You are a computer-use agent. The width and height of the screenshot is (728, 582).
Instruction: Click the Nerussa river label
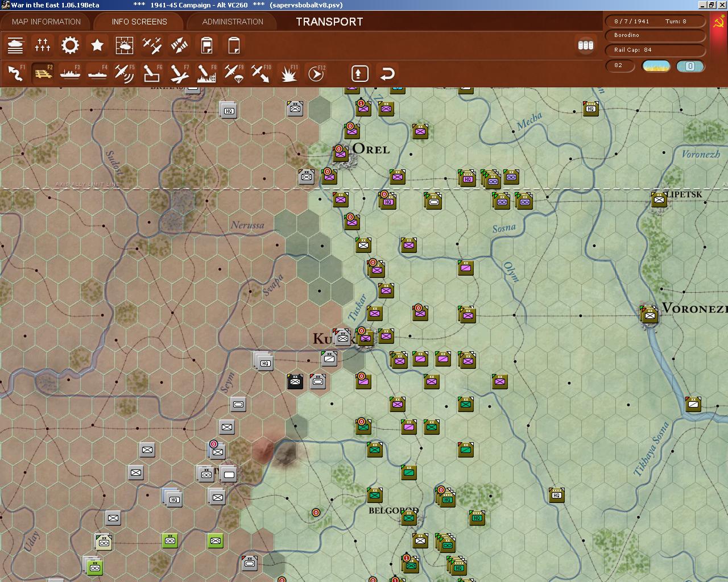(247, 225)
